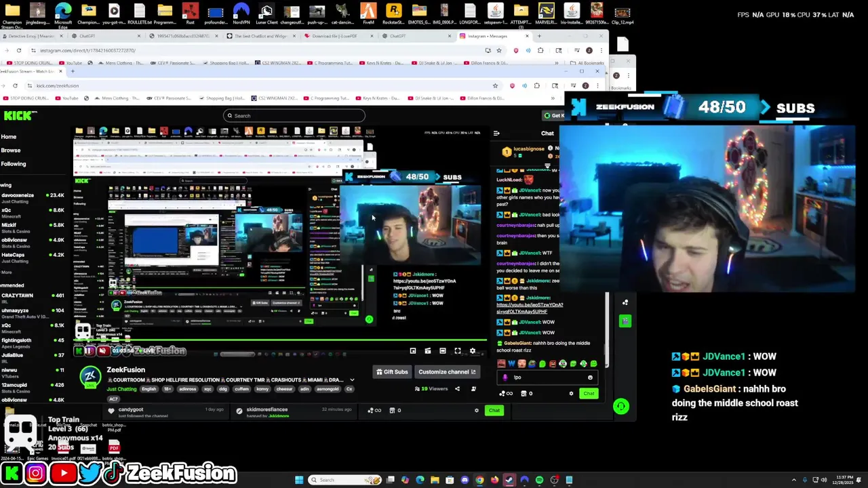Viewport: 868px width, 488px height.
Task: Open FiveM desktop shortcut
Action: pyautogui.click(x=368, y=14)
